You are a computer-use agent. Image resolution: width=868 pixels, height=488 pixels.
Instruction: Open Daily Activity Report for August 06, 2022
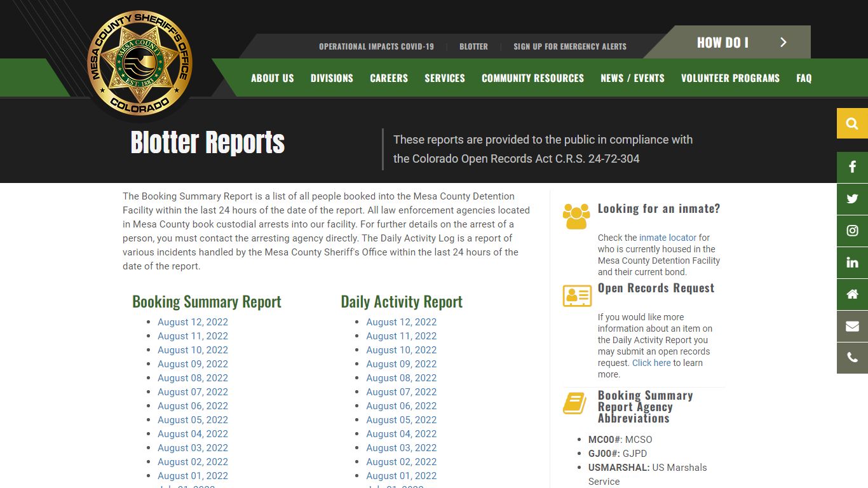[x=402, y=406]
